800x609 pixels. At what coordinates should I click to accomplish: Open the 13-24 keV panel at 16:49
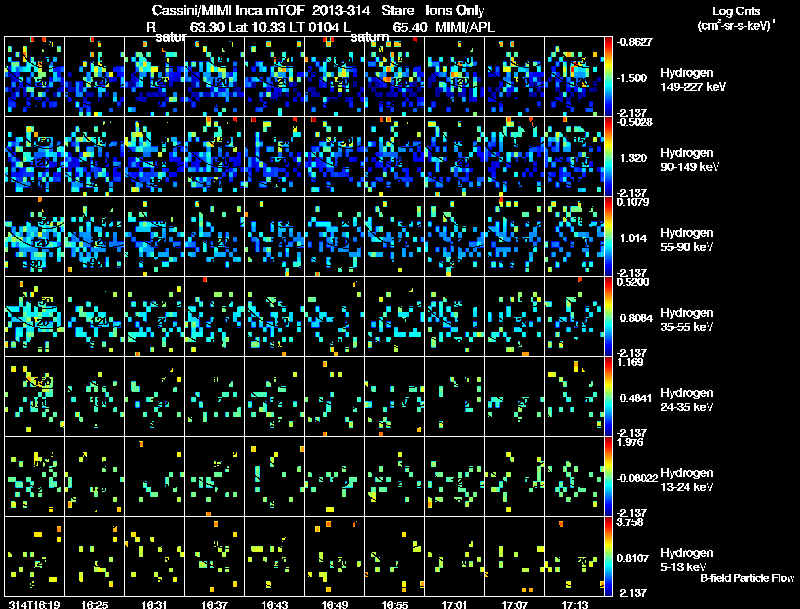point(335,476)
